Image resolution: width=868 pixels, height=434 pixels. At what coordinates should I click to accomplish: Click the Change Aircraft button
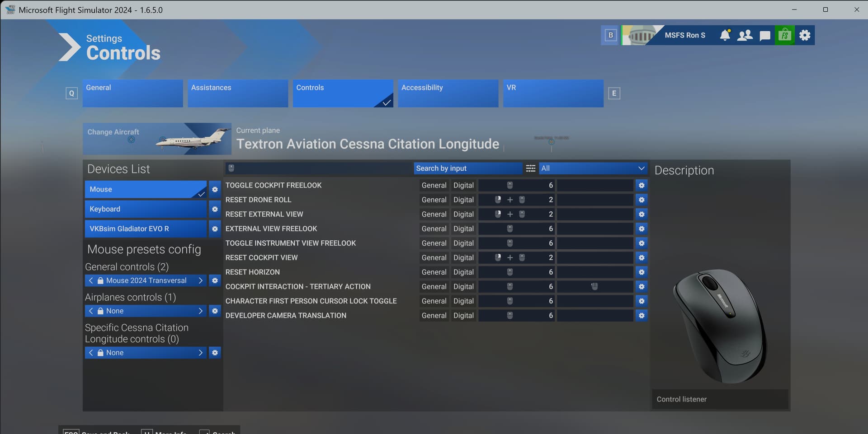157,139
